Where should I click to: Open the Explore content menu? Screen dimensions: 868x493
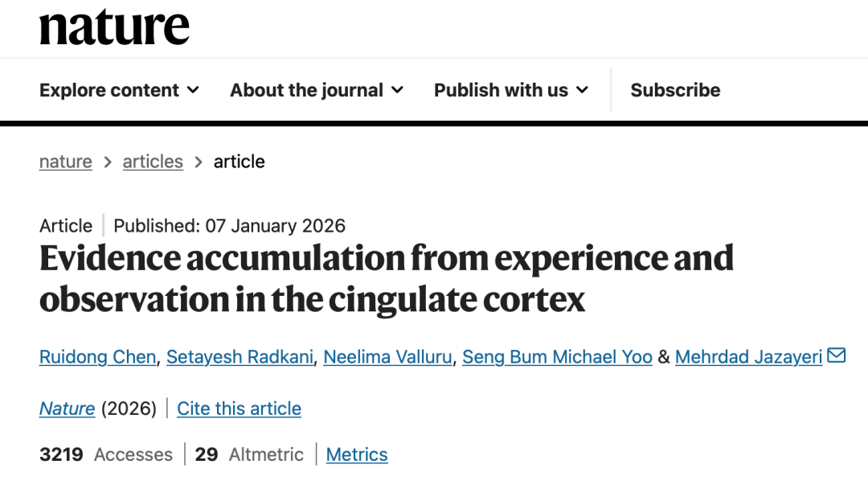point(109,90)
